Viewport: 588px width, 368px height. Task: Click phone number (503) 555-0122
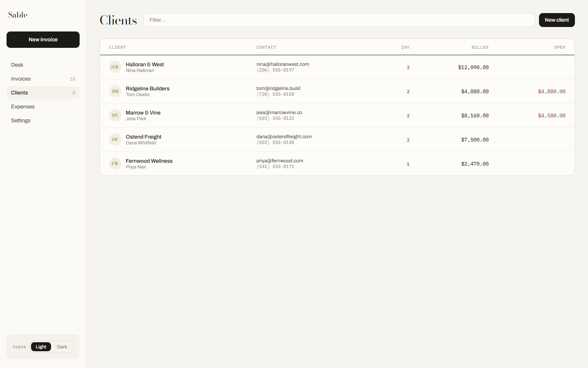coord(275,119)
